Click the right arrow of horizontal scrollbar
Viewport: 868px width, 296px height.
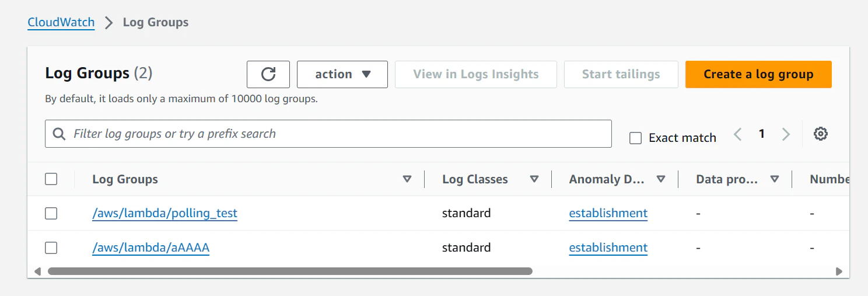(x=839, y=271)
